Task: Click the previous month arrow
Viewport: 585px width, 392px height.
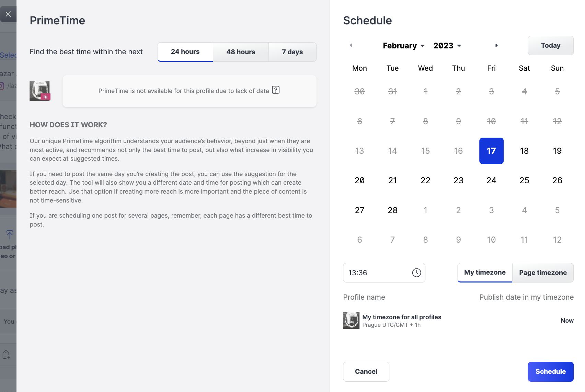Action: pos(351,45)
